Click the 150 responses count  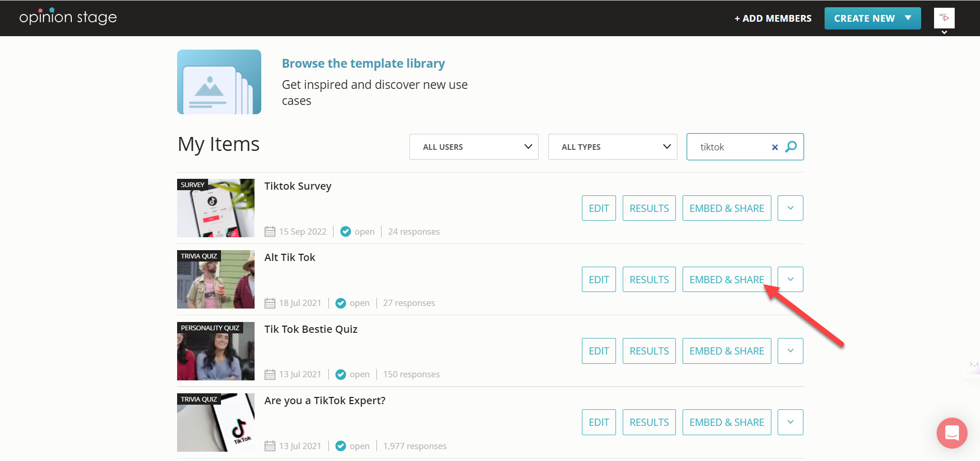pos(412,374)
